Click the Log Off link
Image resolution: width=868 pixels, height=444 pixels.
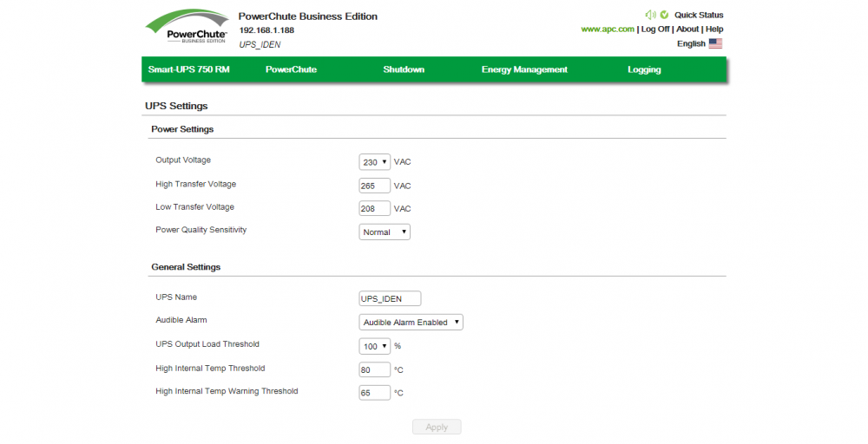[x=654, y=29]
